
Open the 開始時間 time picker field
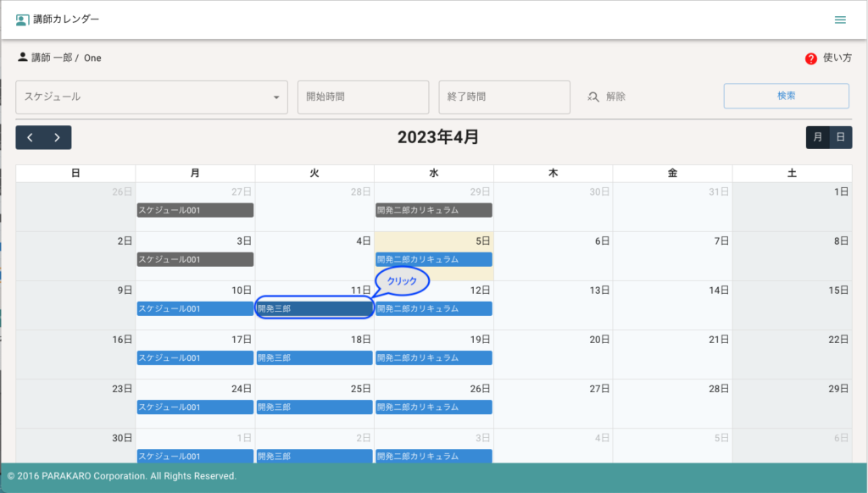363,97
